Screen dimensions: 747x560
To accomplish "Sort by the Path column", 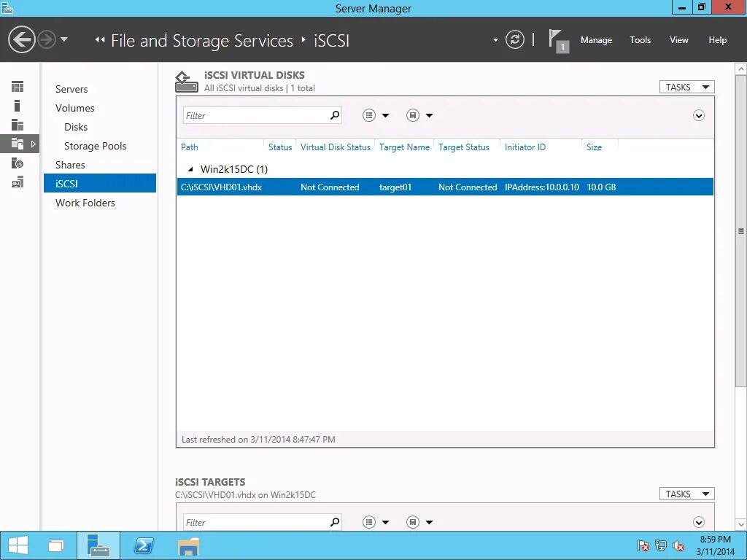I will pyautogui.click(x=190, y=147).
